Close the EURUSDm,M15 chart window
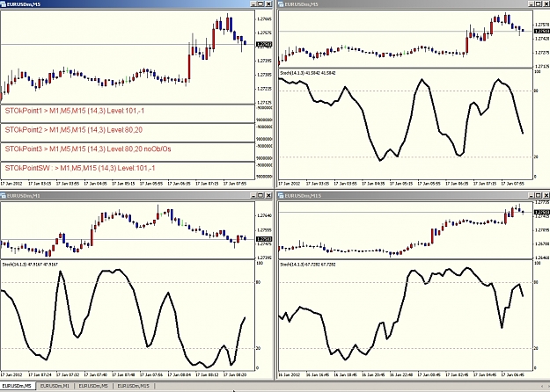Screen dimensions: 550x392 546,195
